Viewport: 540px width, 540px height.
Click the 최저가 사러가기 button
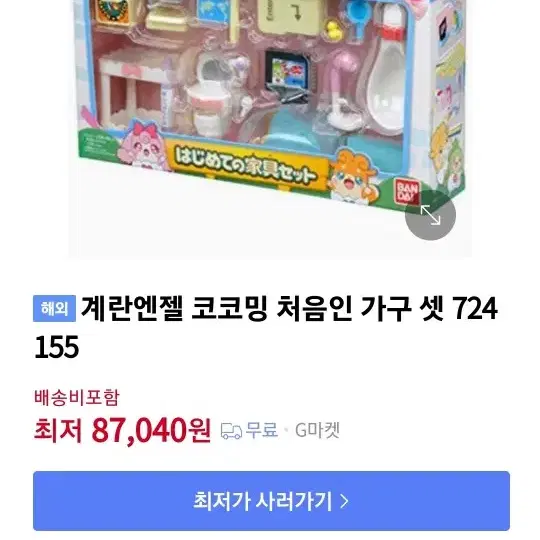coord(271,501)
